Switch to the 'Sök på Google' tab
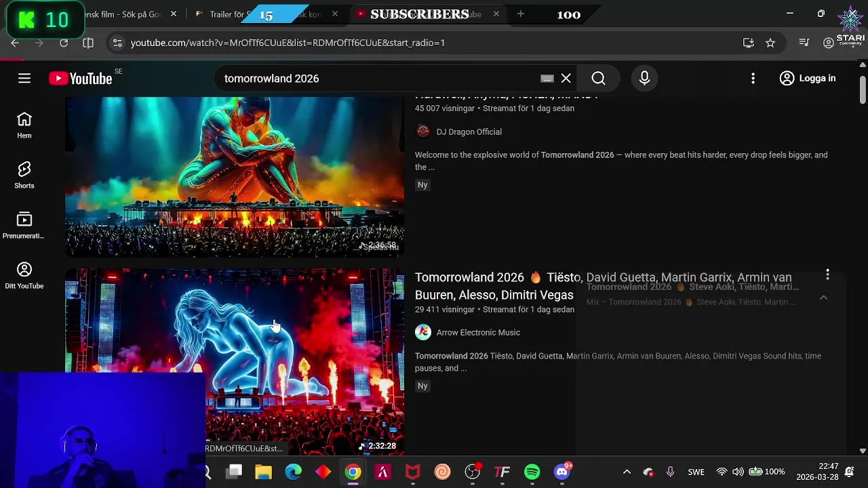The width and height of the screenshot is (868, 488). [x=122, y=14]
